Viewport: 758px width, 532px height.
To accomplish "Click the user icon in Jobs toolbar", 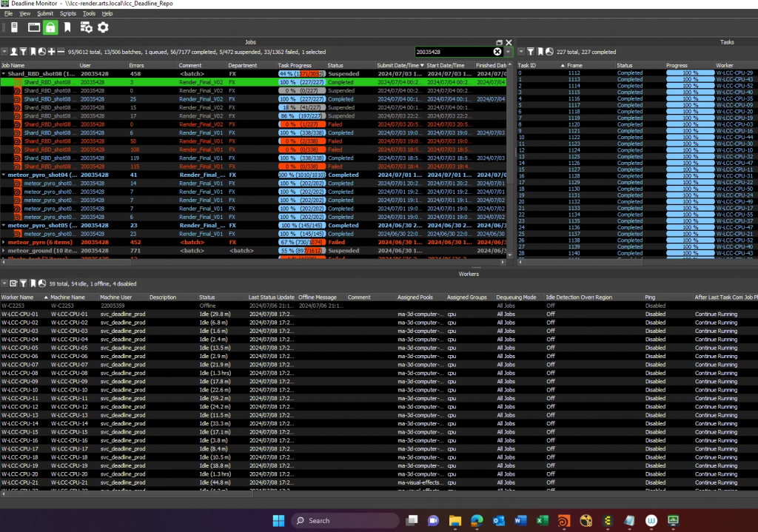I will click(x=14, y=52).
